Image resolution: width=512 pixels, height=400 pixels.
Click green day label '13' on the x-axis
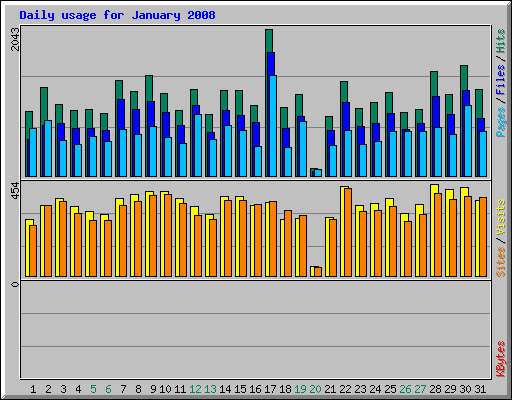210,389
